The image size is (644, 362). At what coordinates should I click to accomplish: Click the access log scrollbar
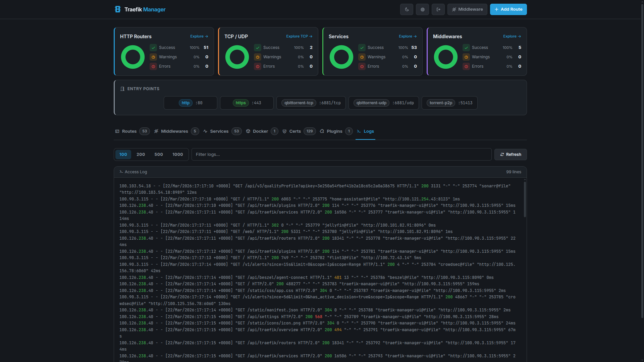(x=525, y=199)
